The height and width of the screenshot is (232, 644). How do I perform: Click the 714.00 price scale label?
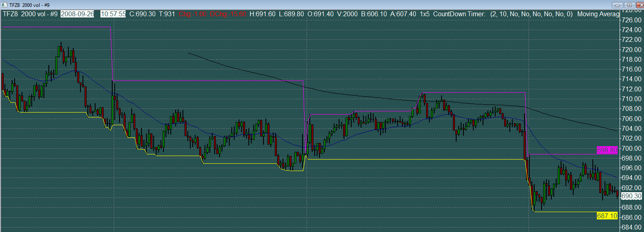pyautogui.click(x=632, y=79)
